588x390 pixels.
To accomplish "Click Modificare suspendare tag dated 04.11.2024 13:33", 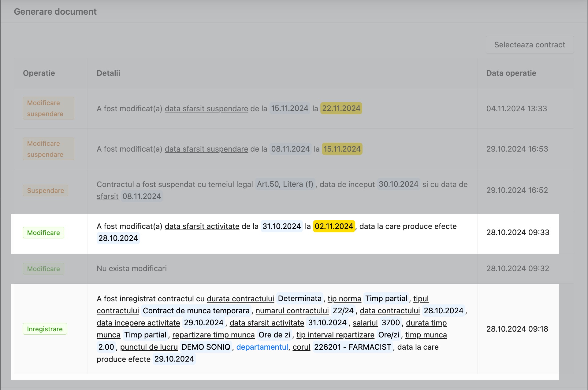I will pyautogui.click(x=48, y=108).
